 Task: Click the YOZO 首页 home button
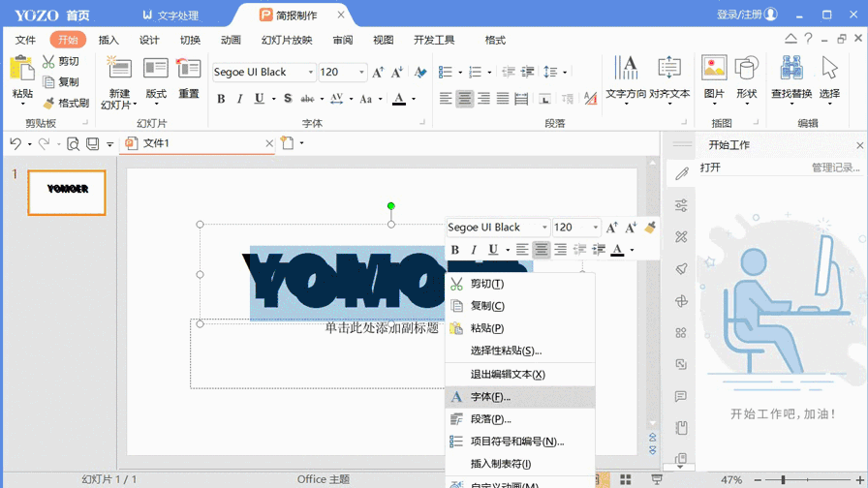coord(52,15)
